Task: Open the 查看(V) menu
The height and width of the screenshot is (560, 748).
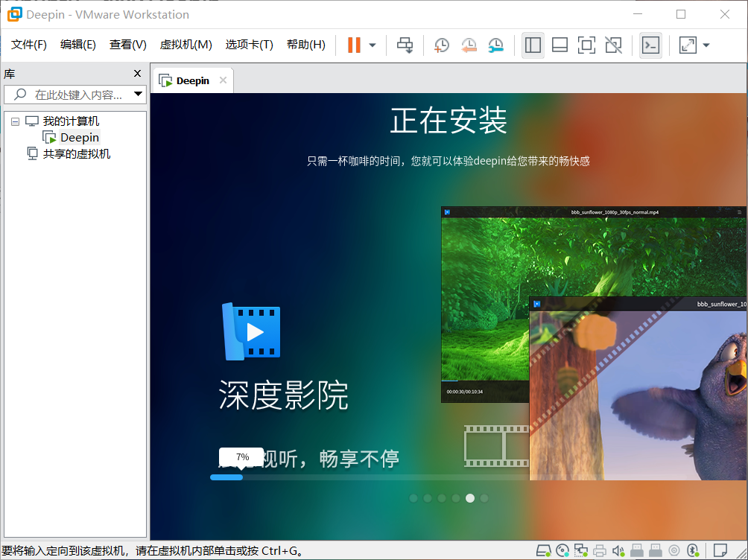Action: click(128, 45)
